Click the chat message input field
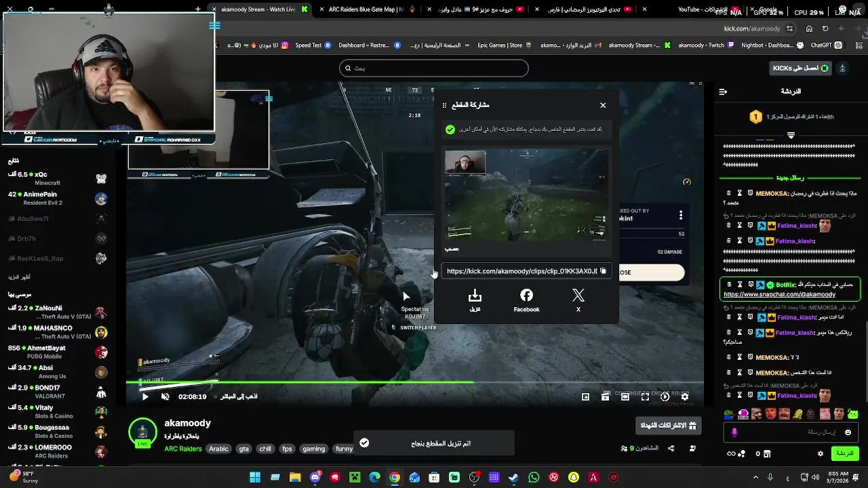Viewport: 868px width, 488px height. pyautogui.click(x=790, y=432)
